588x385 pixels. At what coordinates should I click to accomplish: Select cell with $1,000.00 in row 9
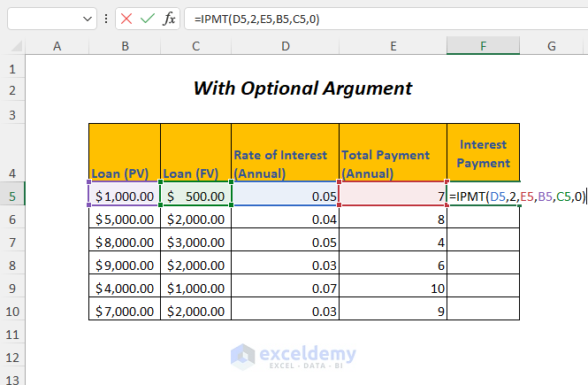(x=195, y=286)
